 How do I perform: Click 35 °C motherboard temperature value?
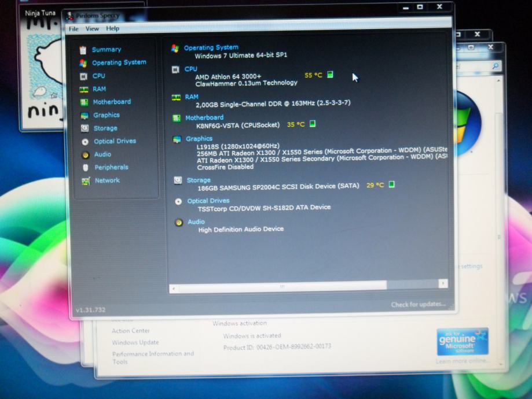(296, 124)
